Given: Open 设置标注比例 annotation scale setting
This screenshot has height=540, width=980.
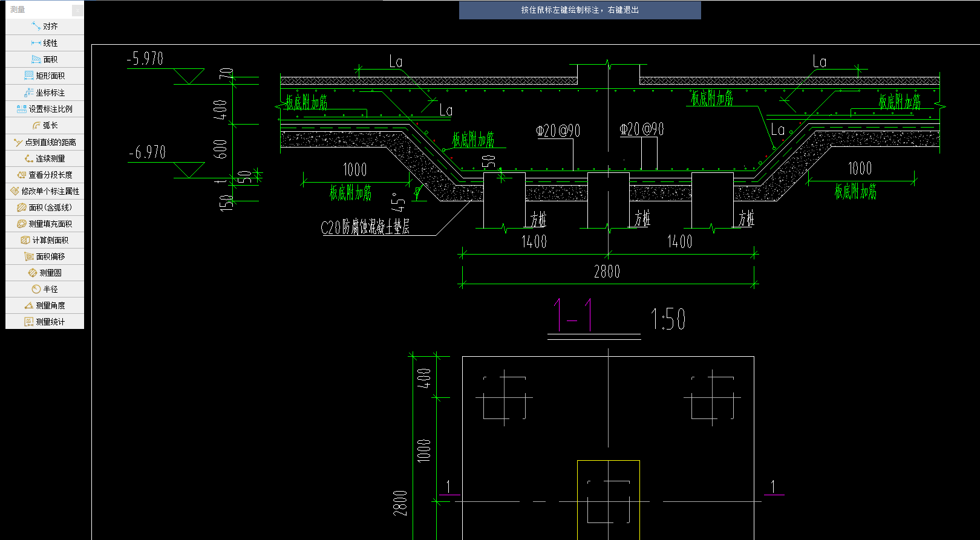Looking at the screenshot, I should pos(45,109).
